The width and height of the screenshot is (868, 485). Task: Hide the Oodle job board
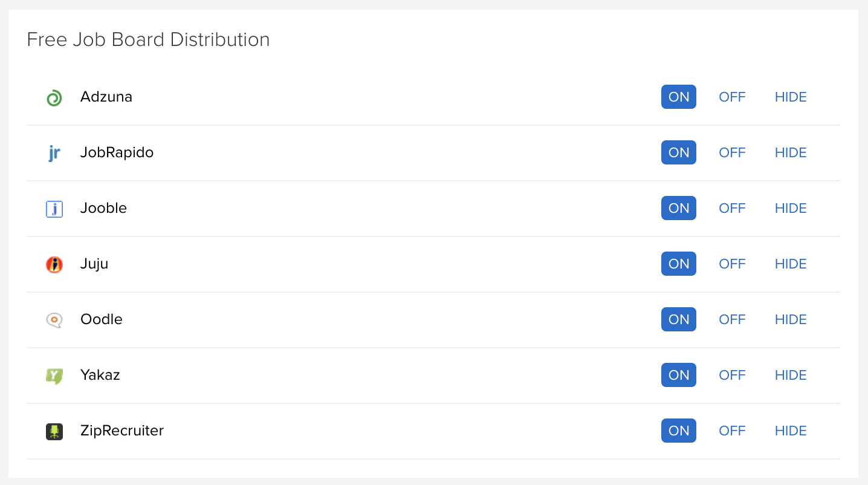click(791, 319)
